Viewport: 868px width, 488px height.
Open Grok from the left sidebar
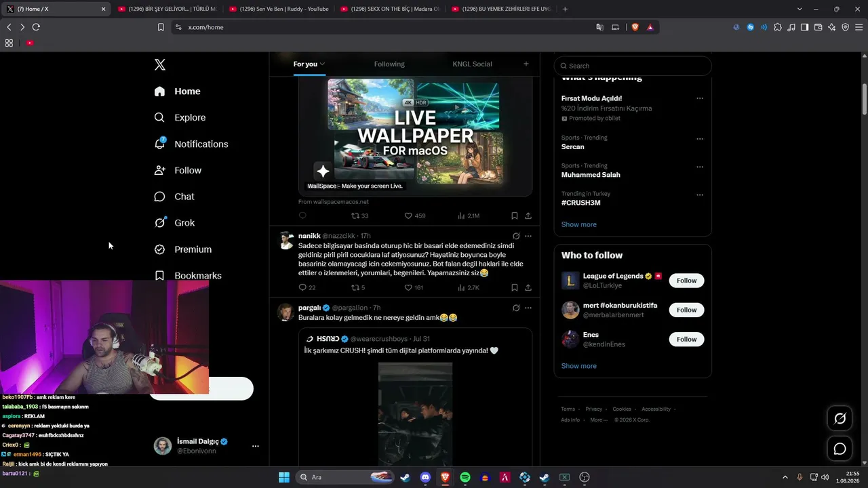174,222
